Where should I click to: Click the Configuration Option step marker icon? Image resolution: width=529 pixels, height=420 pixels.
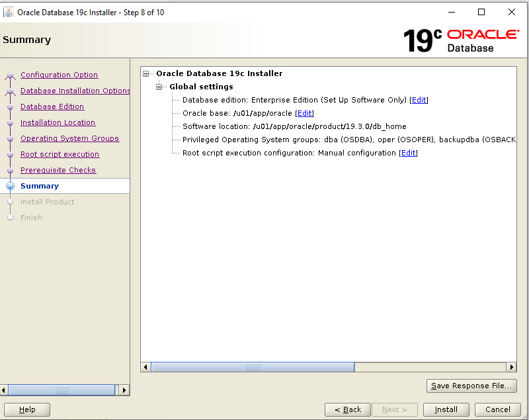click(x=10, y=75)
